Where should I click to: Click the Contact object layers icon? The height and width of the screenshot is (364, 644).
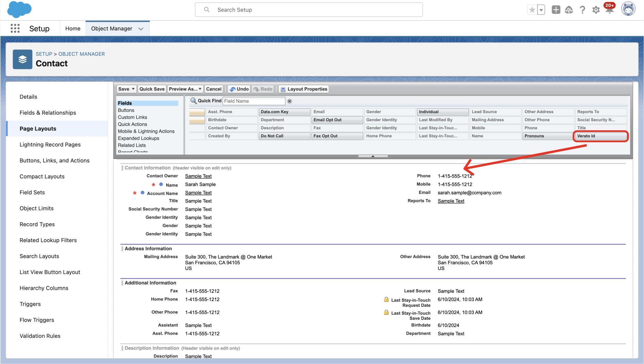22,60
